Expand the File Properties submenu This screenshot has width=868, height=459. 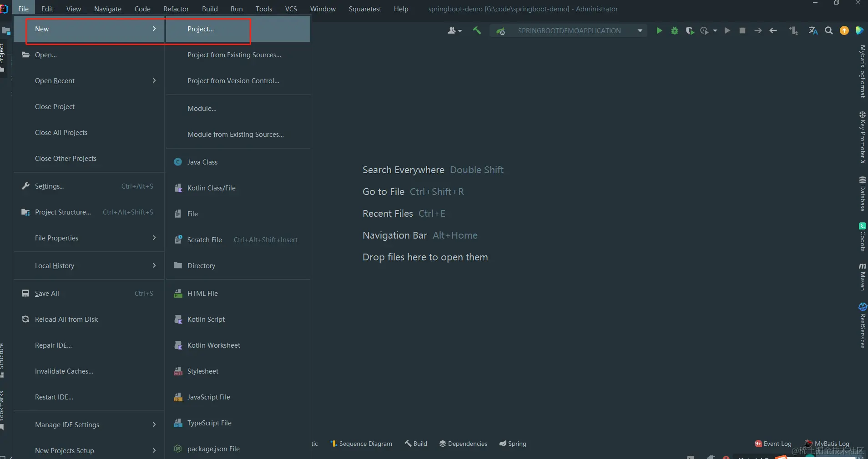89,238
